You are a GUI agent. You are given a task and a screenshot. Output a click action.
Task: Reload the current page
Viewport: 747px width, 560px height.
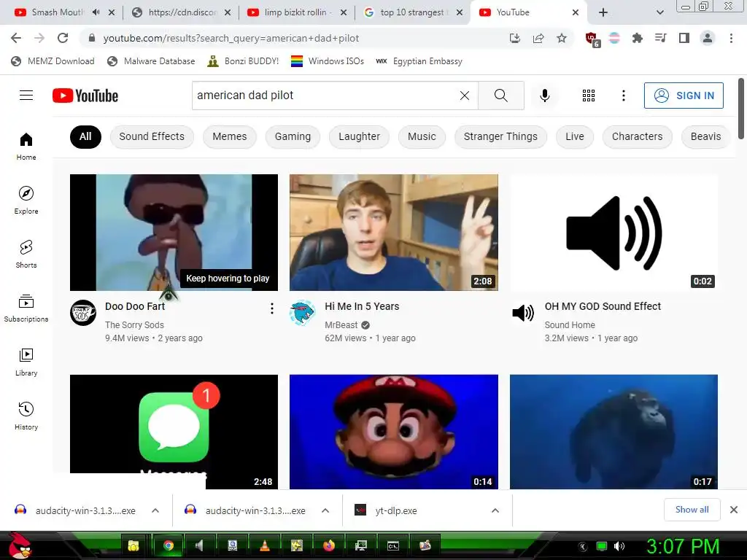coord(63,38)
